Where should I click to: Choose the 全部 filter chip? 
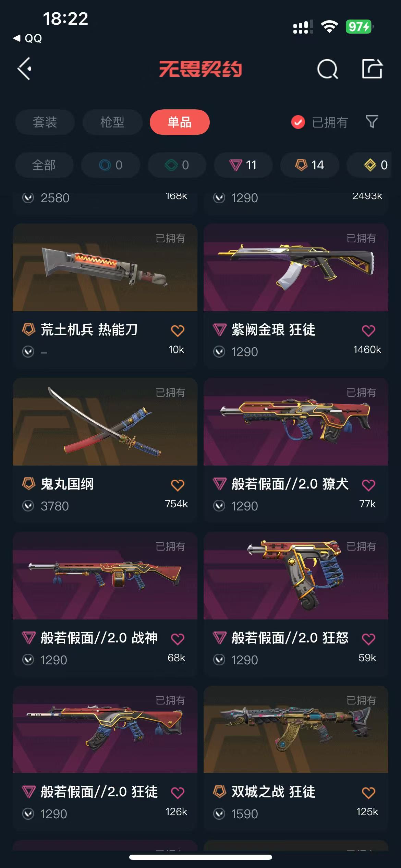(44, 165)
